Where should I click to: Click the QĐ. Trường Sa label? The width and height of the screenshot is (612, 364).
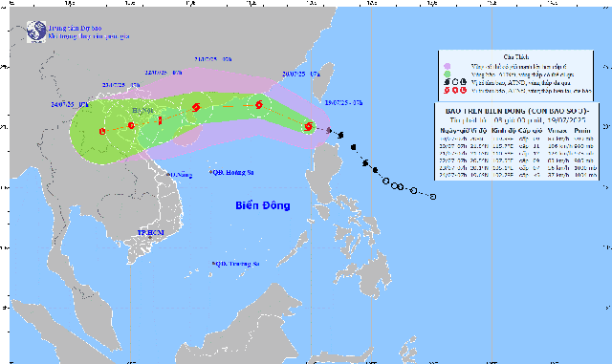(x=237, y=264)
